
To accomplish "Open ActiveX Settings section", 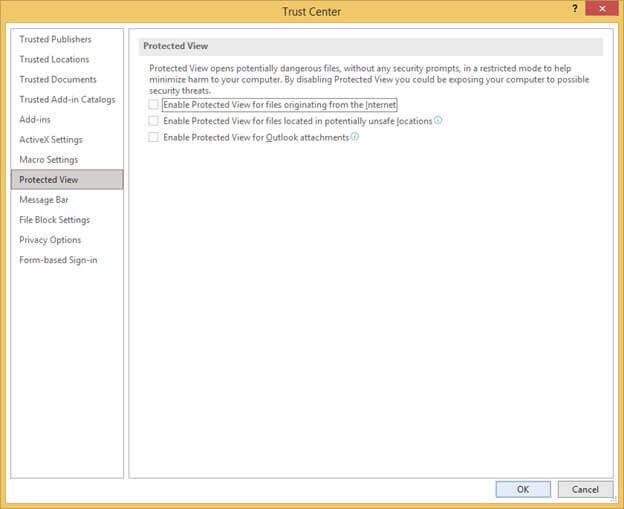I will [51, 140].
